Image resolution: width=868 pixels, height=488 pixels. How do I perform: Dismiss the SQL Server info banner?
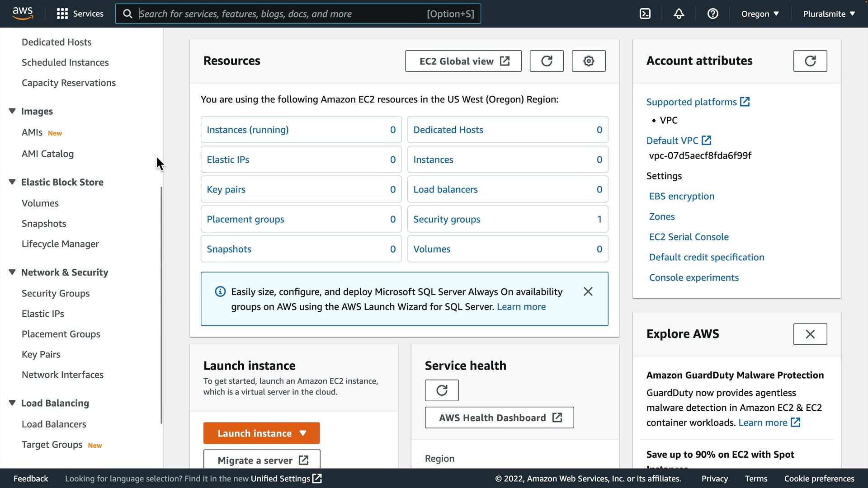(588, 291)
